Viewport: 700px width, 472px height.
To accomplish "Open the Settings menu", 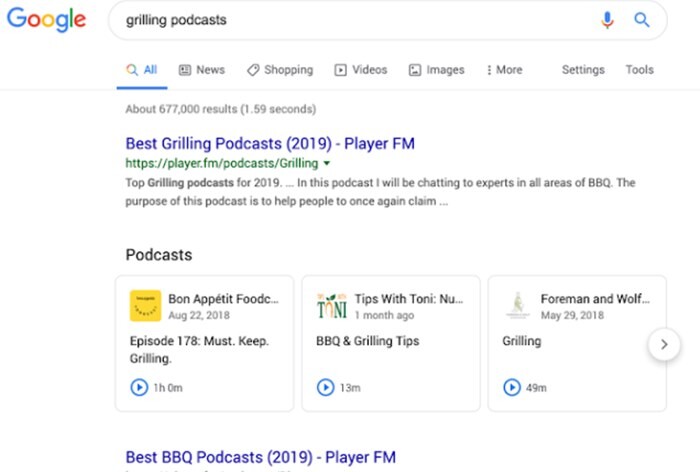I will click(583, 70).
